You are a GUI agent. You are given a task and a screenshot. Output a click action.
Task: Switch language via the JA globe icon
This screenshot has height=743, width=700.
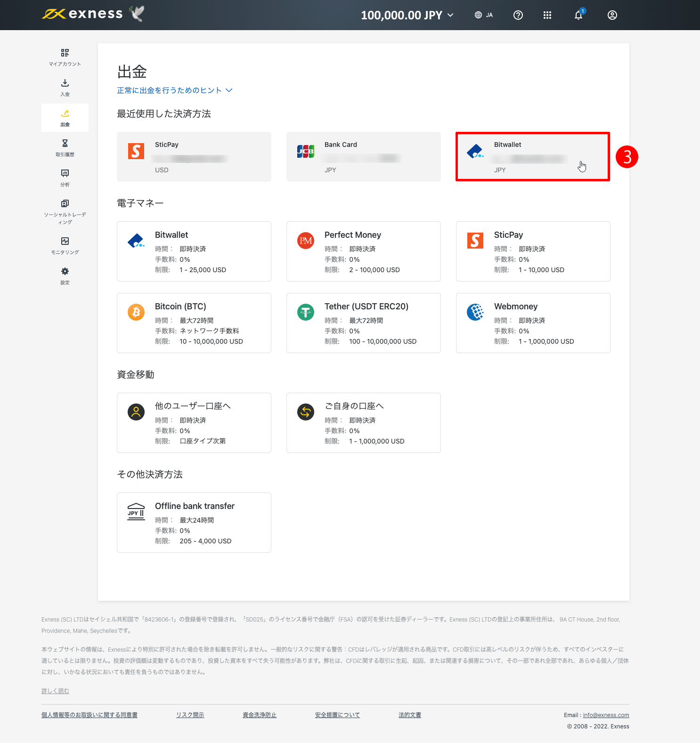(x=484, y=15)
